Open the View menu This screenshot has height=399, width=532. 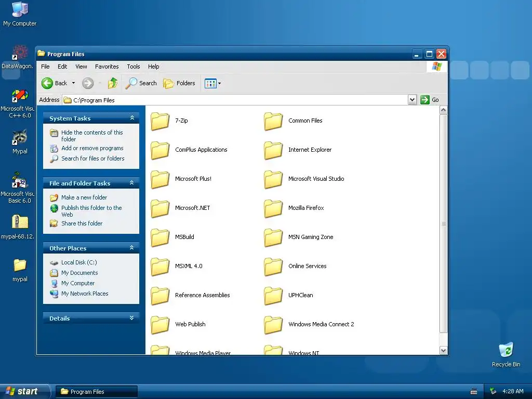coord(81,66)
